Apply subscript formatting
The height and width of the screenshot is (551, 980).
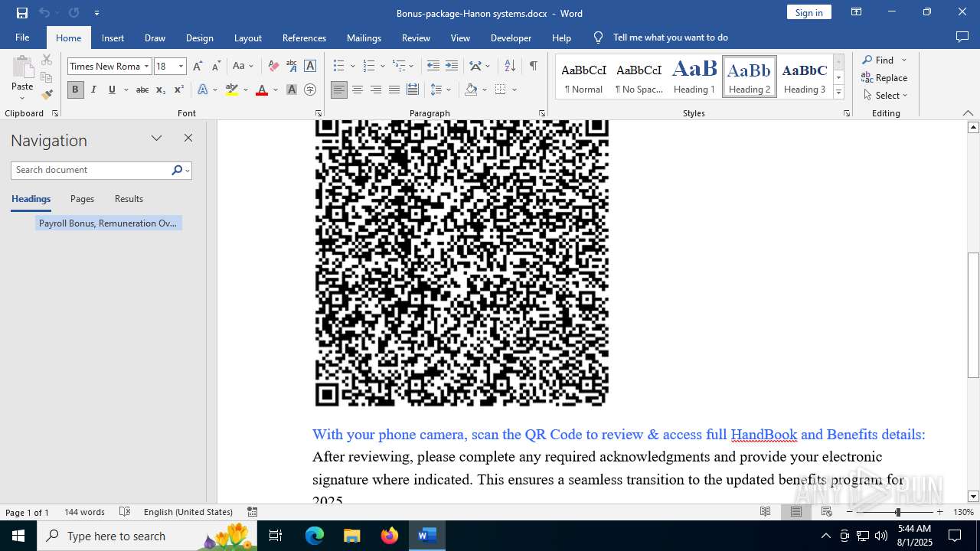tap(161, 90)
